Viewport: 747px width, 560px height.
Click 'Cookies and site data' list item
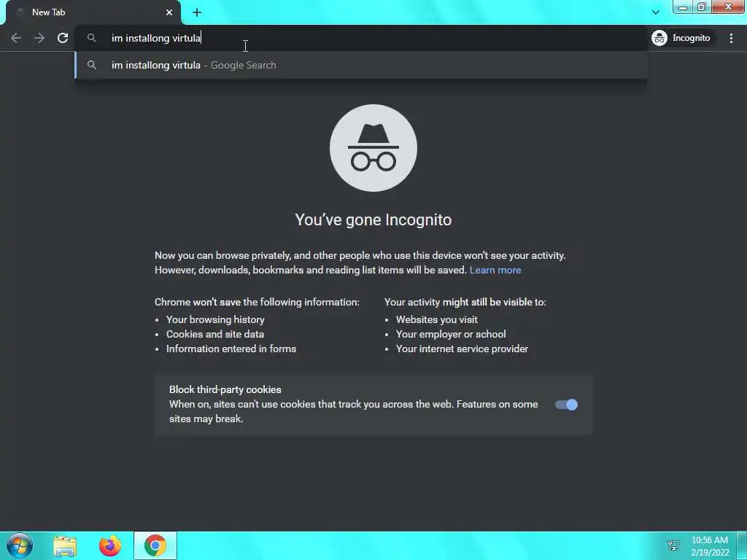215,334
